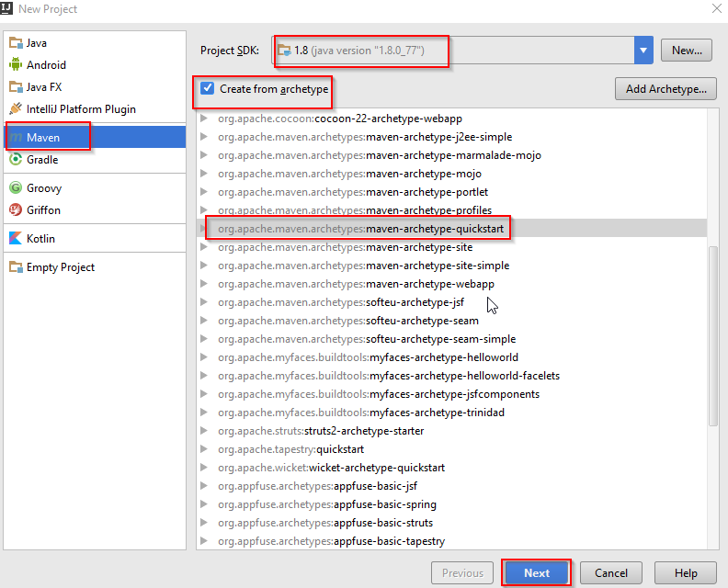Click the Android robot icon
The height and width of the screenshot is (588, 728).
click(x=16, y=64)
